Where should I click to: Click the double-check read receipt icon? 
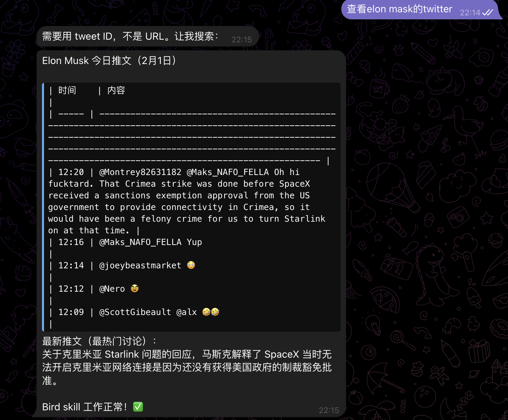(488, 13)
